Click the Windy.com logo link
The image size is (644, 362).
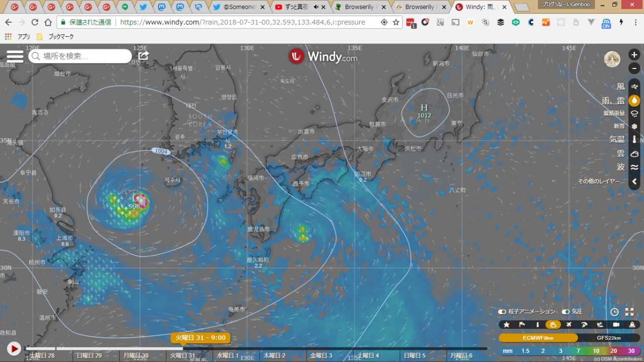pos(323,56)
